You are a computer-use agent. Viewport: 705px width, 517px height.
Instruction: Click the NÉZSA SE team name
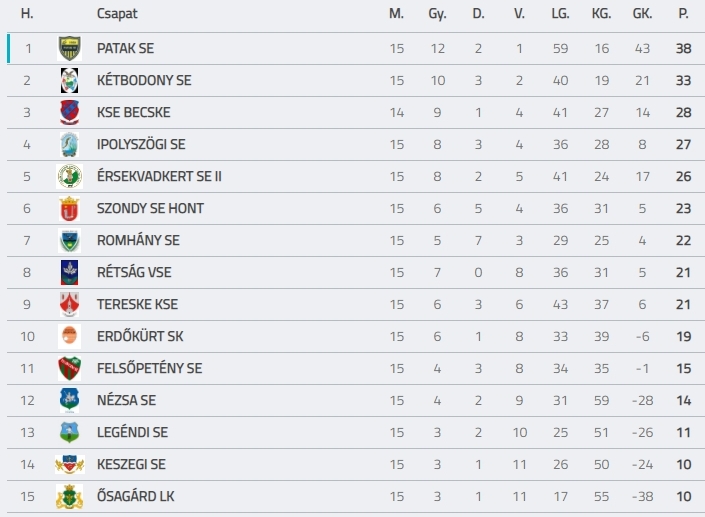(x=126, y=400)
